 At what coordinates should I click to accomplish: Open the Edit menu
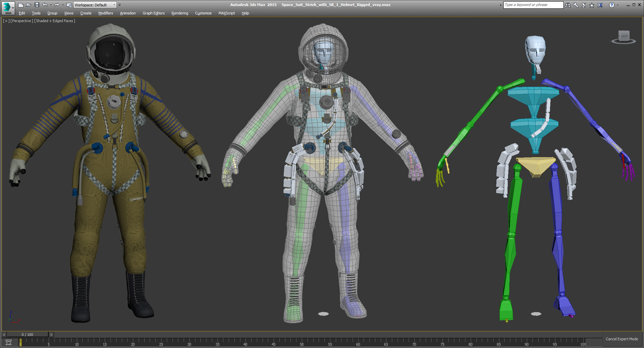[x=22, y=13]
